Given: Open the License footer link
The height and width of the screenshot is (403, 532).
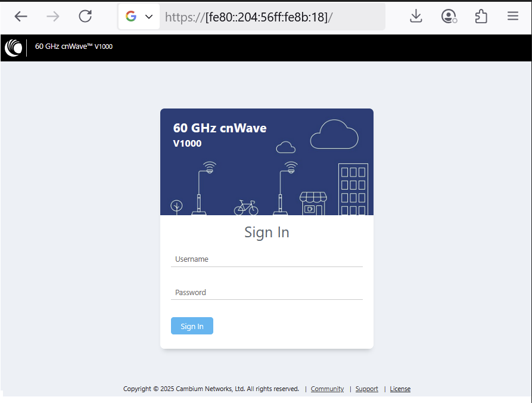Looking at the screenshot, I should click(400, 389).
